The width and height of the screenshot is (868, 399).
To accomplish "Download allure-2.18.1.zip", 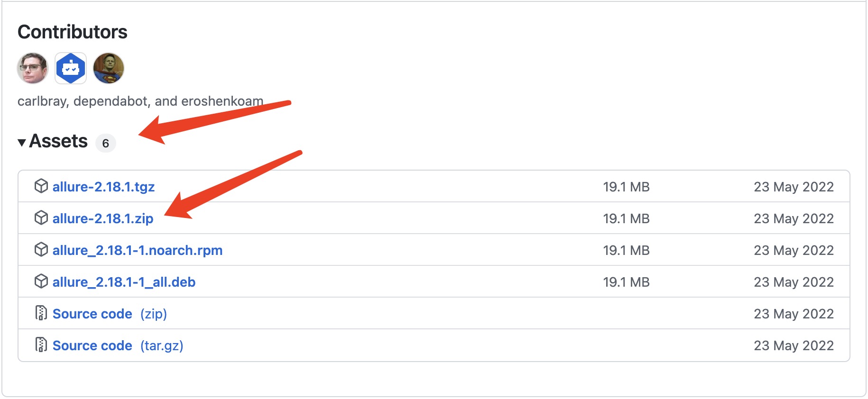I will point(103,218).
